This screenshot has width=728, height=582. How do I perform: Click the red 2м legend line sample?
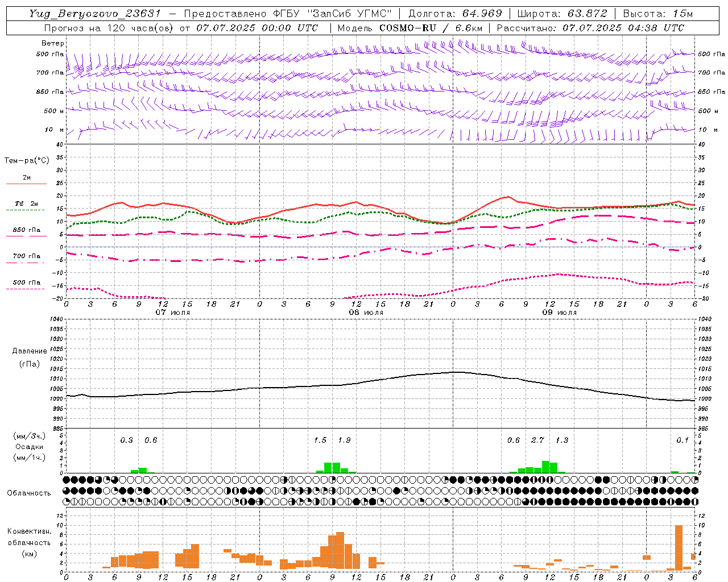tap(26, 184)
